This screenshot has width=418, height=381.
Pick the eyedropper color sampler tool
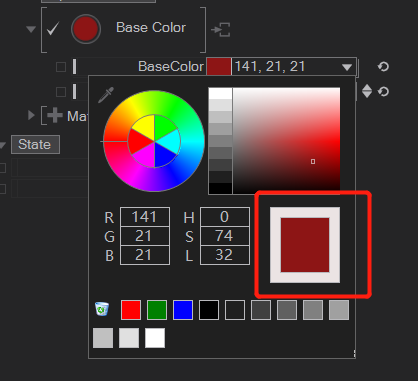click(106, 95)
